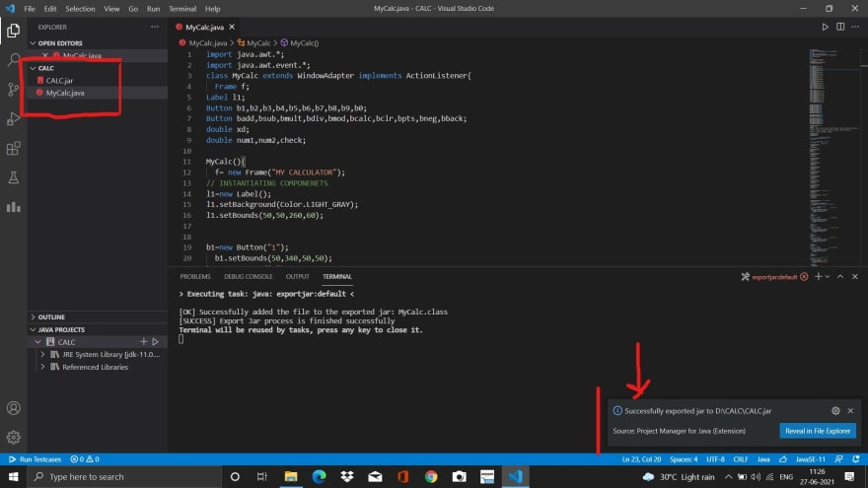
Task: Open errors and warnings count in status bar
Action: point(85,459)
